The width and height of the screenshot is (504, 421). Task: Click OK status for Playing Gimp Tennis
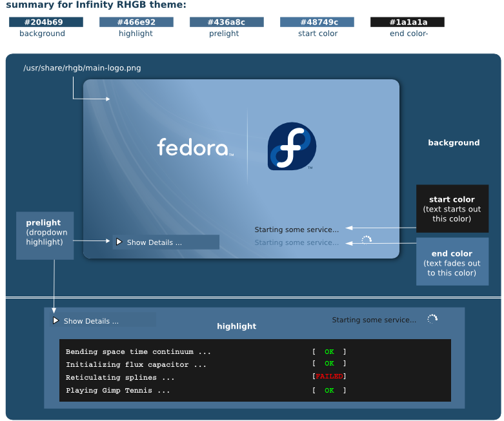329,390
